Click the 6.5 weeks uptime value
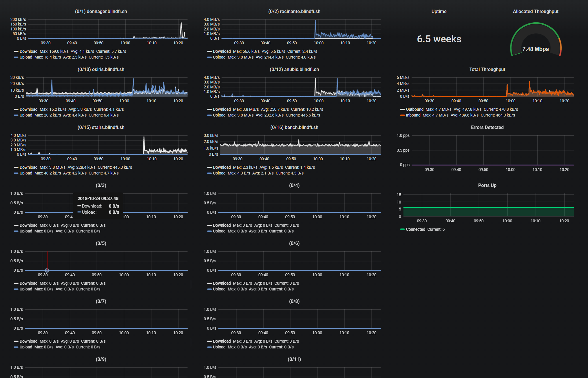 click(439, 39)
